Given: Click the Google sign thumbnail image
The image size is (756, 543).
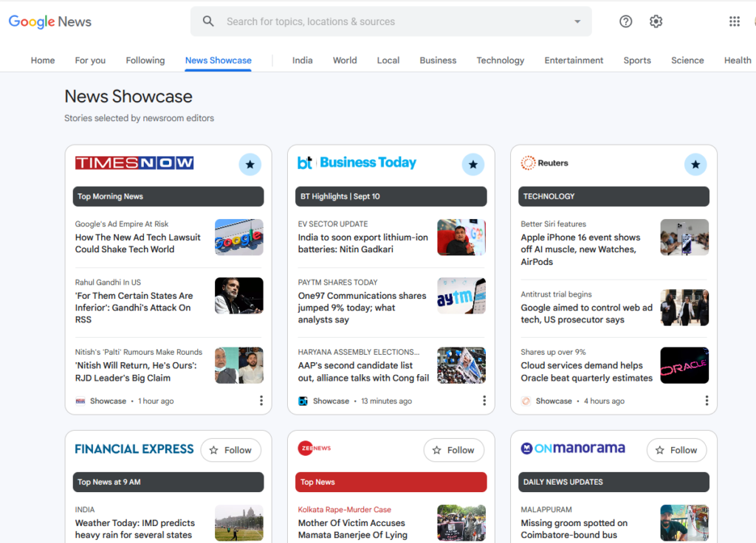Looking at the screenshot, I should (x=239, y=237).
